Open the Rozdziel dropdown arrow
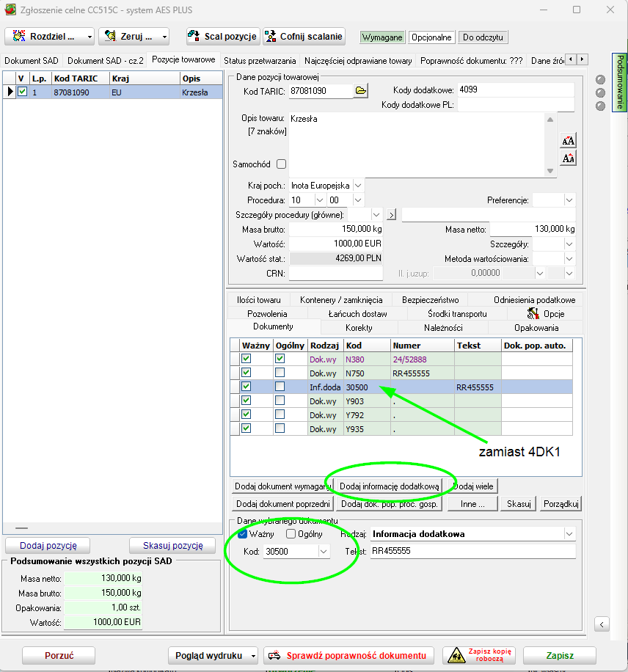This screenshot has width=628, height=672. point(90,37)
